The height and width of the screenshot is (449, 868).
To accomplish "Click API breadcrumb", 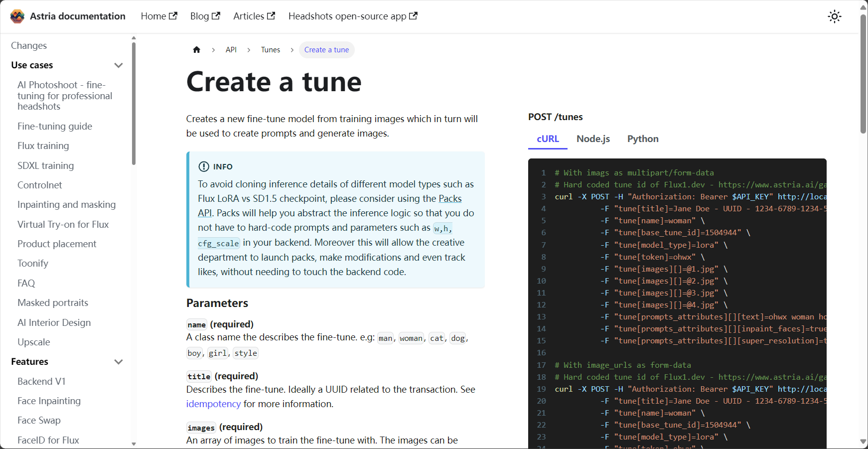I will [x=231, y=50].
